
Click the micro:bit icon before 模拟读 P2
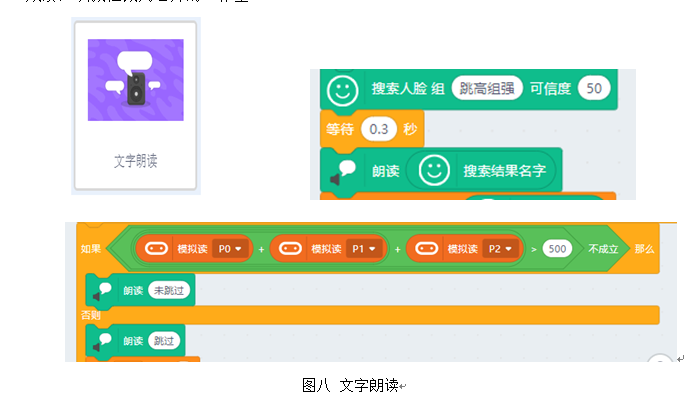click(426, 249)
